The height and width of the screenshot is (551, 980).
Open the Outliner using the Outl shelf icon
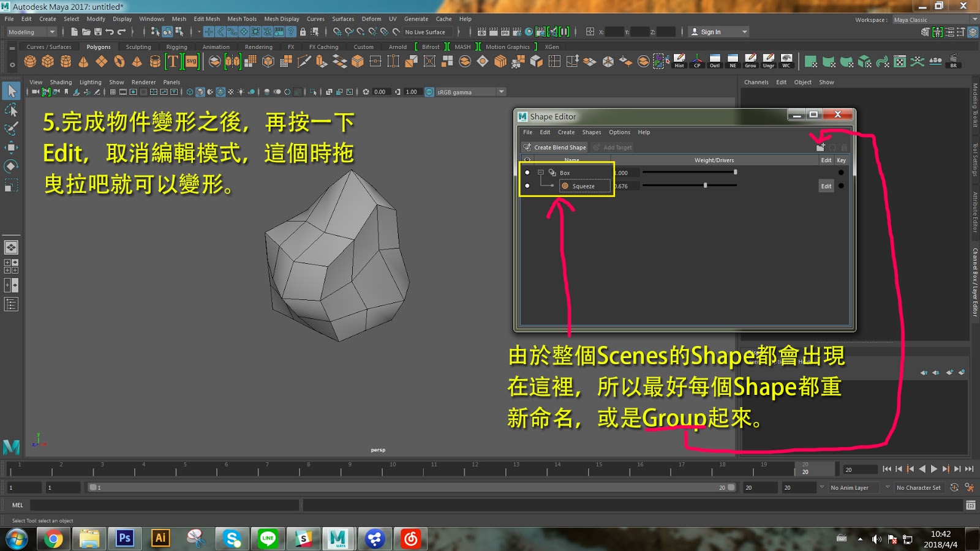point(714,59)
